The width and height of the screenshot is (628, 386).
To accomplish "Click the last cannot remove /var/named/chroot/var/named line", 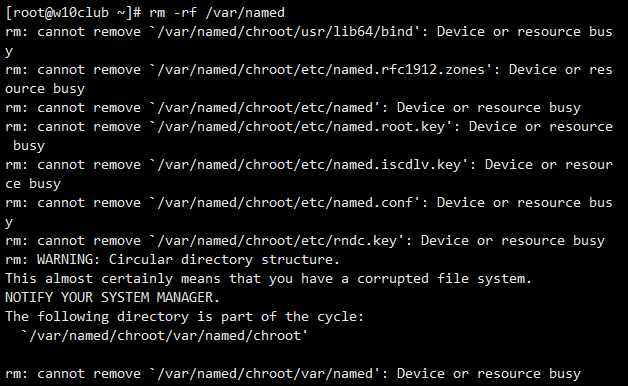I will (x=293, y=374).
